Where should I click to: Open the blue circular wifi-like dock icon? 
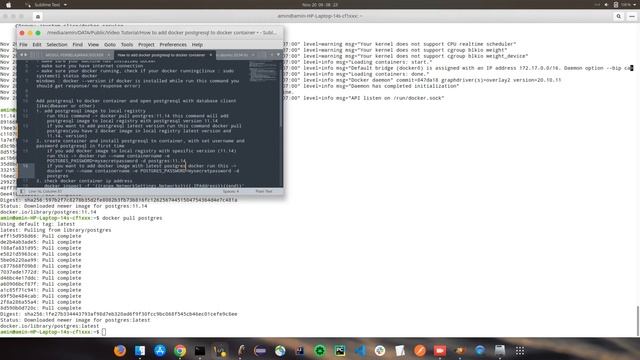pos(480,351)
